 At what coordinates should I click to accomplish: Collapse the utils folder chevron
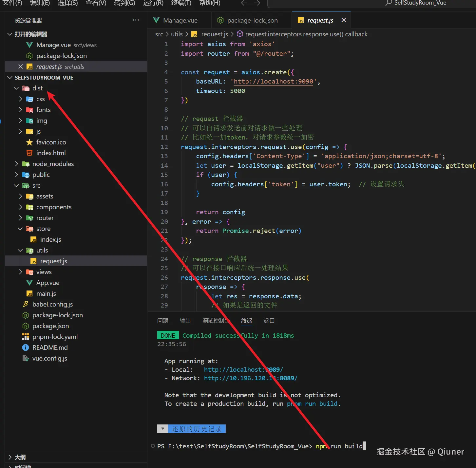pos(20,250)
